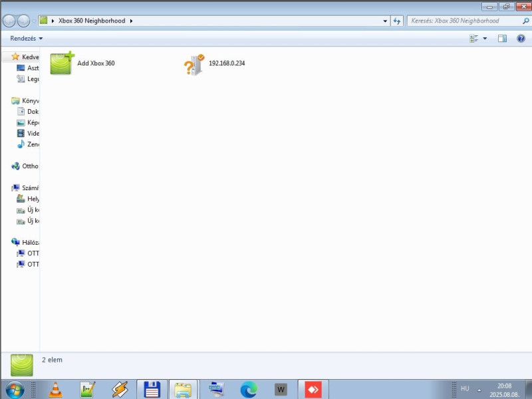Open the Videók library
This screenshot has height=399, width=532.
(x=27, y=133)
